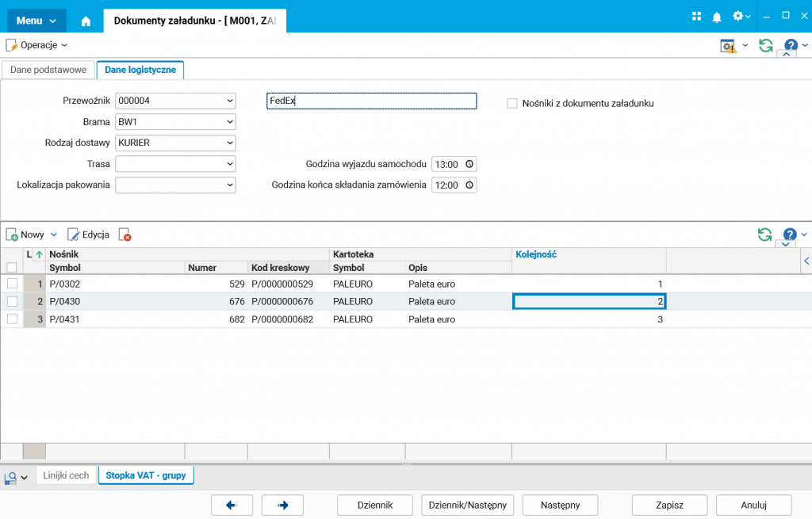Click the next record right arrow button
Screen dimensions: 812x519
[x=283, y=505]
